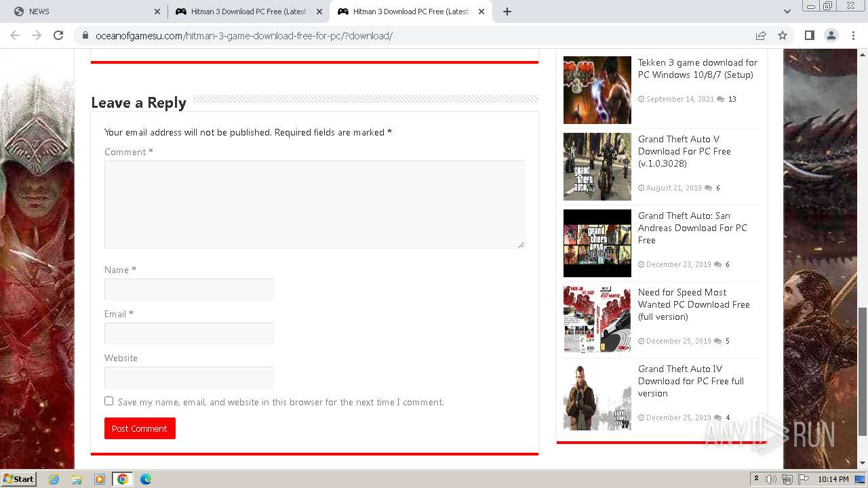Switch to the NEWS tab

85,12
